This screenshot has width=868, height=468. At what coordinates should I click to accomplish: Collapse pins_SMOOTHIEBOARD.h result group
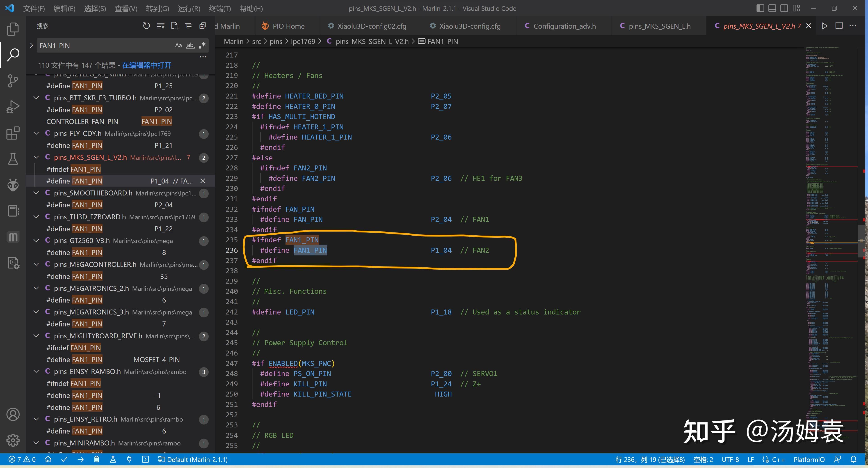coord(36,193)
